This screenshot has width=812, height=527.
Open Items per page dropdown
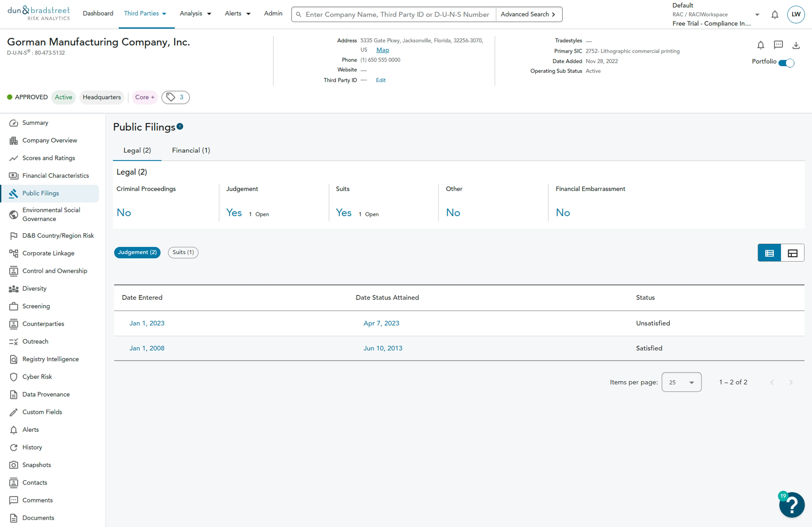coord(681,382)
